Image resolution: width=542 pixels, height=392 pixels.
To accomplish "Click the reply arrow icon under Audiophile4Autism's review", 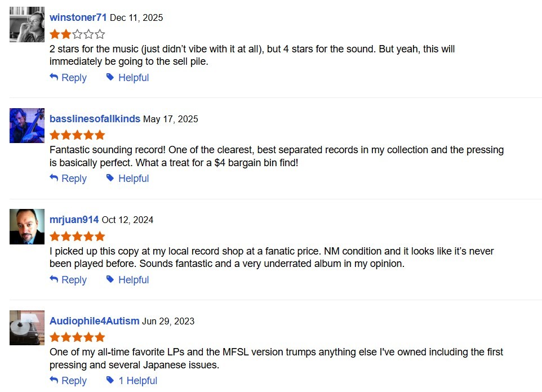I will click(x=54, y=380).
